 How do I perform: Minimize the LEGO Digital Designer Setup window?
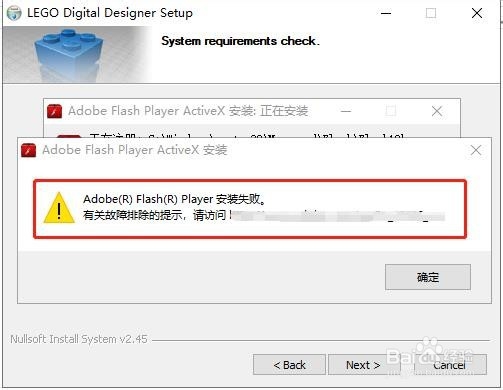386,13
